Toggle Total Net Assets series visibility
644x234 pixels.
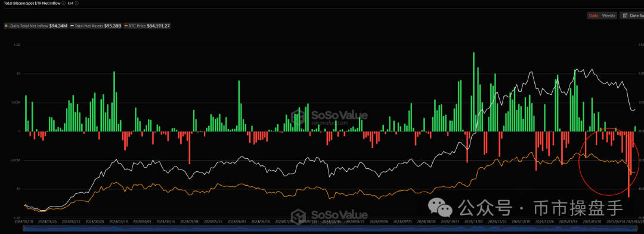pos(95,26)
